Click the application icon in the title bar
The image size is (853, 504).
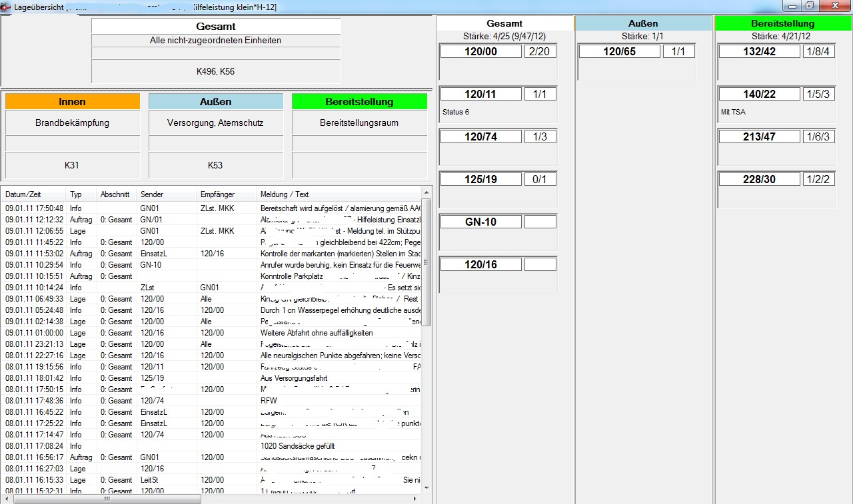(x=6, y=7)
